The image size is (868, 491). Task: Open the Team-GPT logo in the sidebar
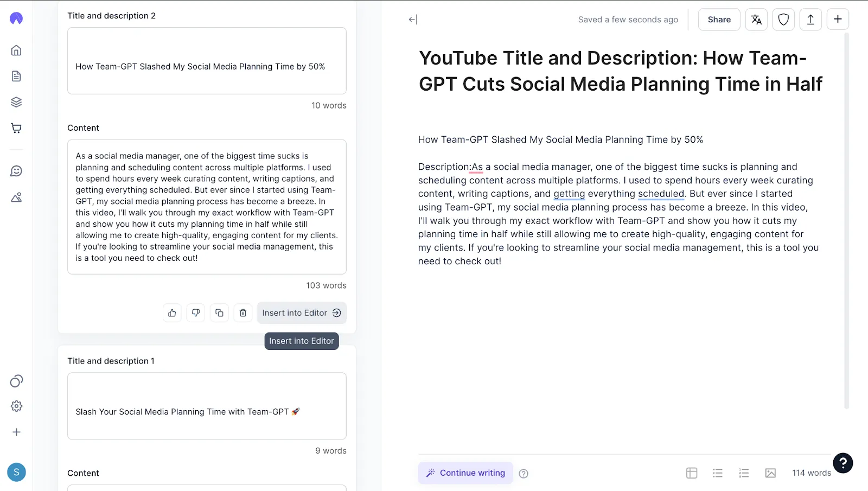click(16, 18)
